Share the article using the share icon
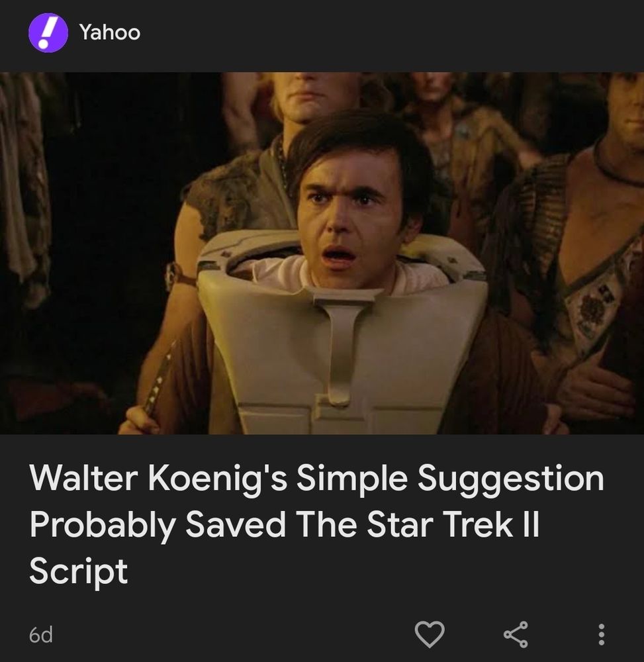 pos(516,634)
